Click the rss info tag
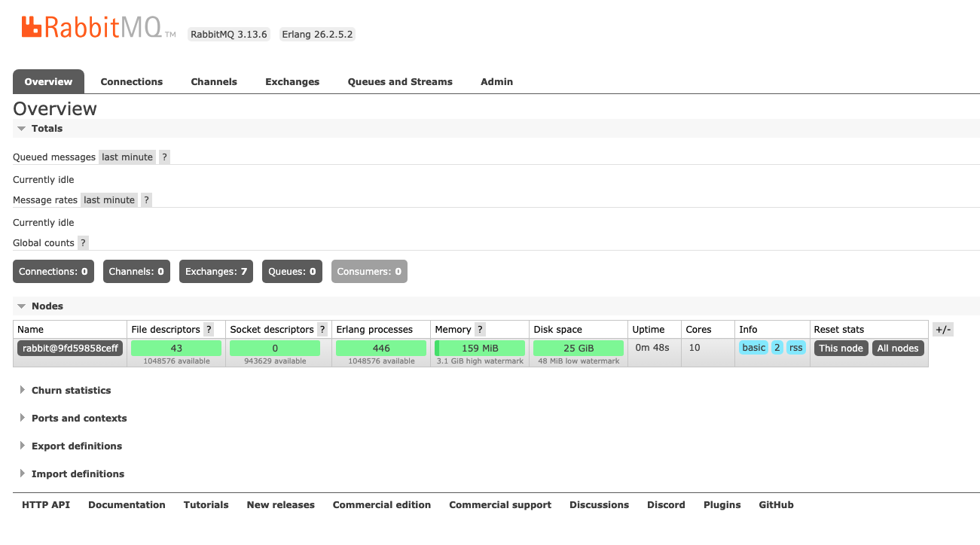980x545 pixels. (x=796, y=348)
